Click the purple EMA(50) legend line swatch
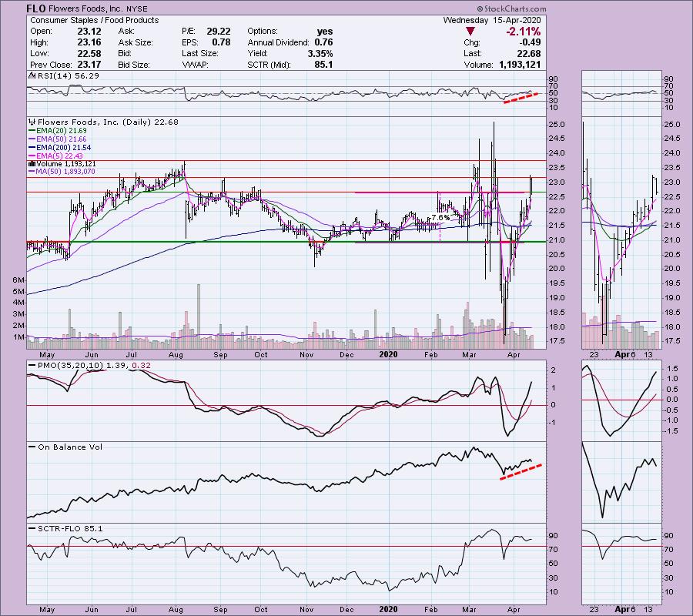The height and width of the screenshot is (616, 693). pos(32,139)
